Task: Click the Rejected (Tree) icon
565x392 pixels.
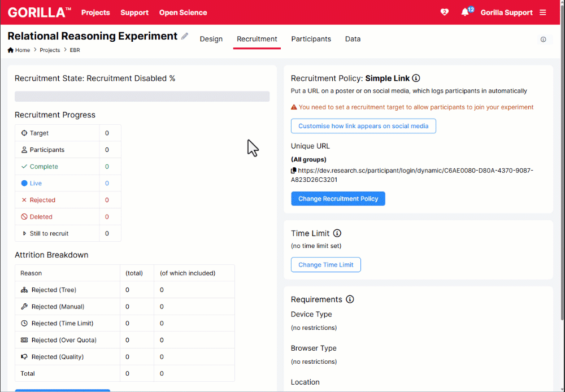Action: point(24,290)
